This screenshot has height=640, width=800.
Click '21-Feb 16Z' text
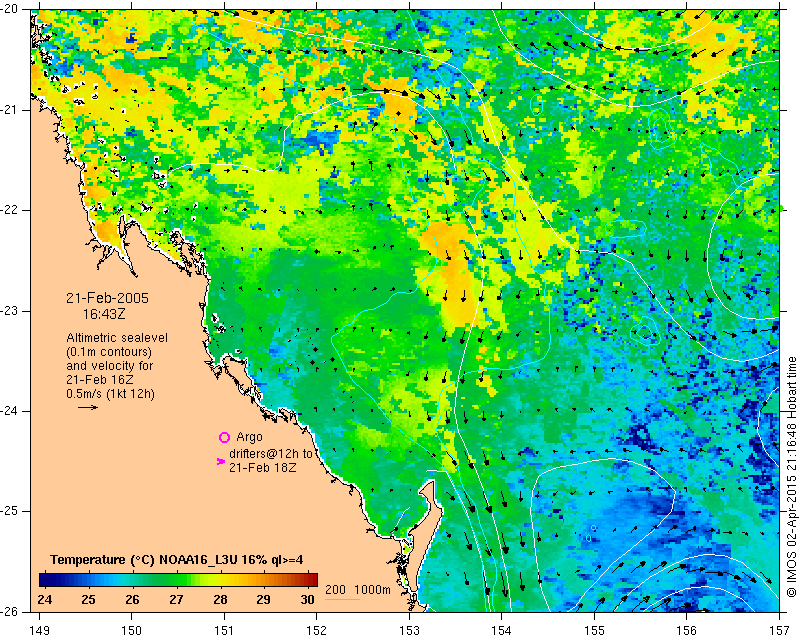point(98,380)
